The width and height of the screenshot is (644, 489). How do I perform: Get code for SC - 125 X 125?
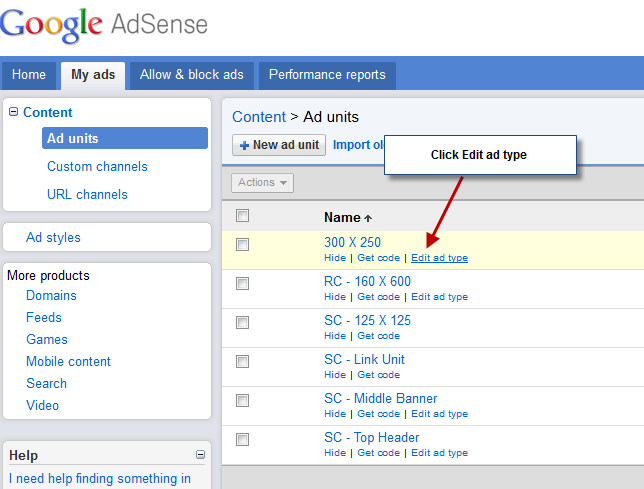pos(379,336)
